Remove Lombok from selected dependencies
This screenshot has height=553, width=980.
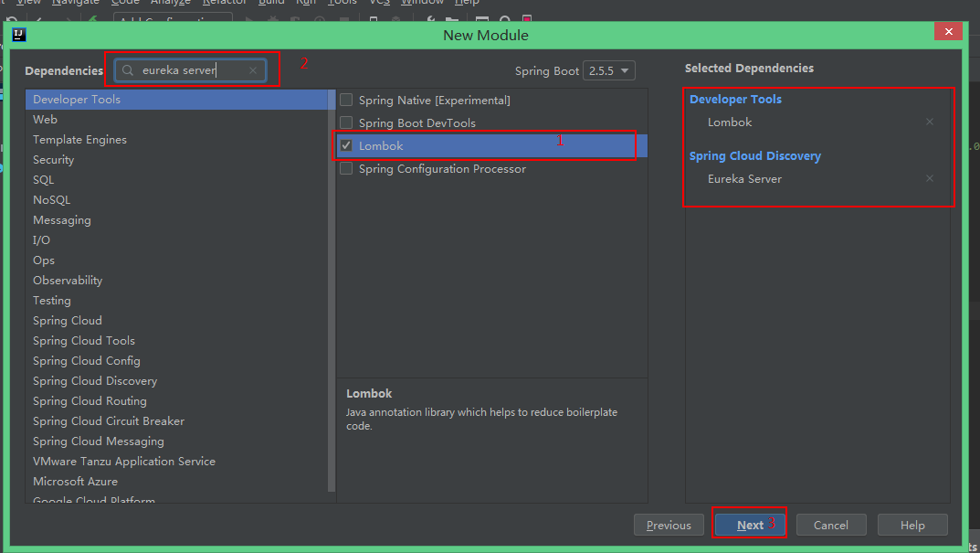pos(930,122)
